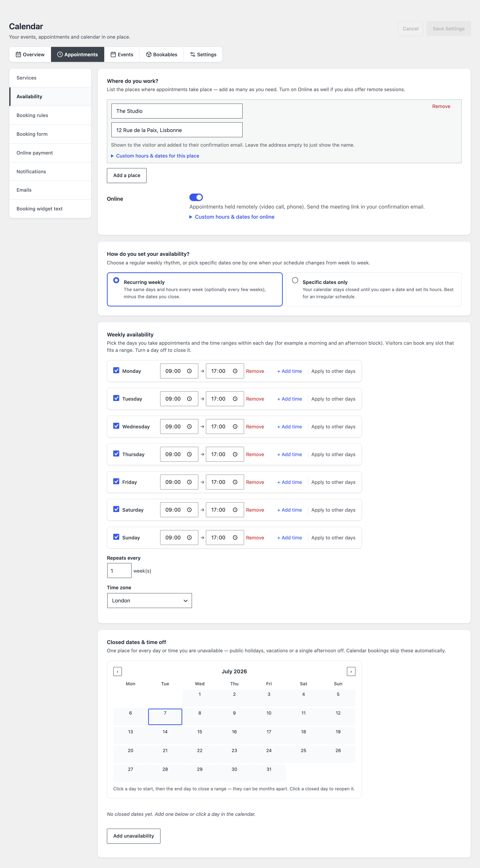Uncheck the Tuesday availability checkbox
This screenshot has height=868, width=480.
pyautogui.click(x=116, y=398)
